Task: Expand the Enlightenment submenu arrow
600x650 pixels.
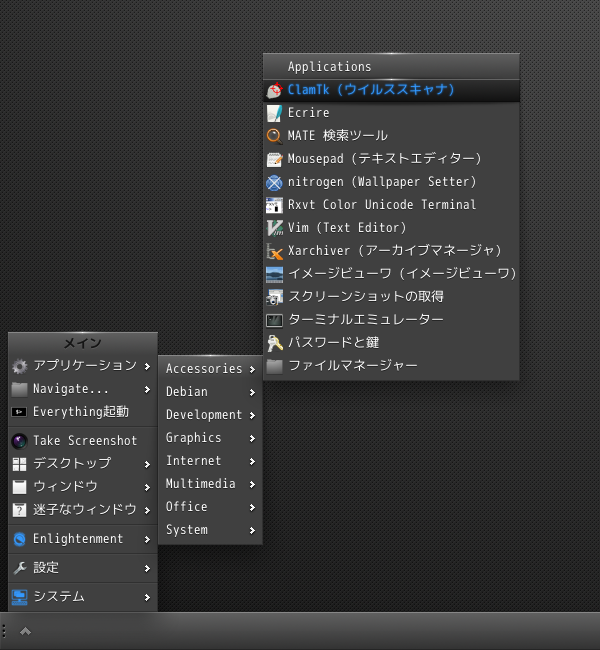Action: (147, 539)
